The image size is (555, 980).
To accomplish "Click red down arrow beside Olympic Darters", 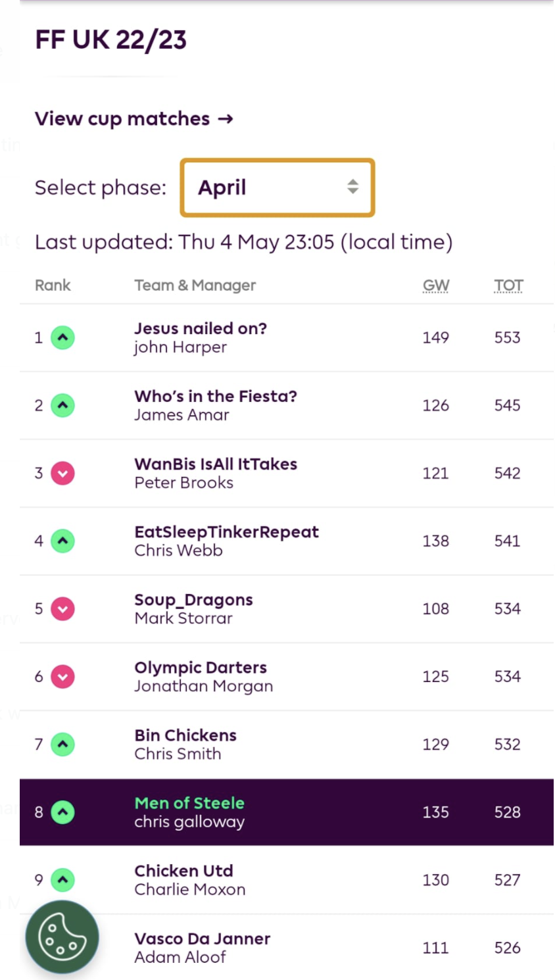I will 63,677.
